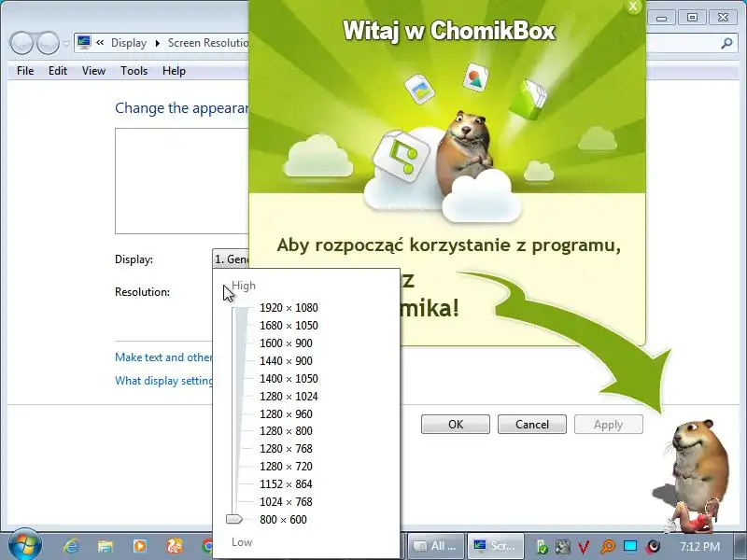Image resolution: width=747 pixels, height=560 pixels.
Task: Click the Display control panel icon in address bar
Action: coord(84,43)
